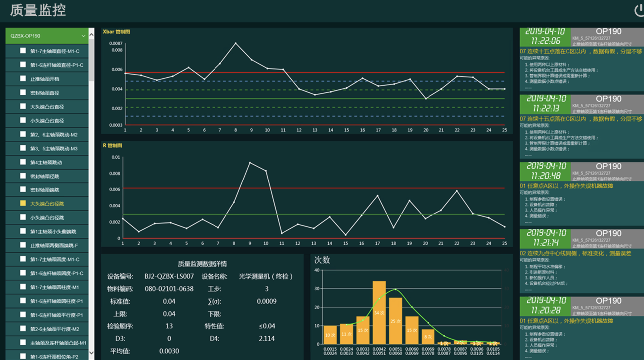Click the 10 次 histogram bar
The height and width of the screenshot is (360, 644).
330,334
